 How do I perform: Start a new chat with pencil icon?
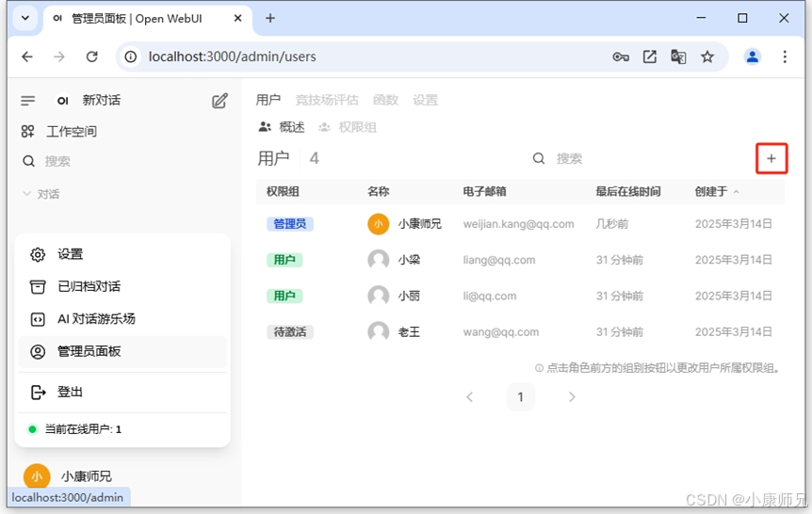coord(219,101)
